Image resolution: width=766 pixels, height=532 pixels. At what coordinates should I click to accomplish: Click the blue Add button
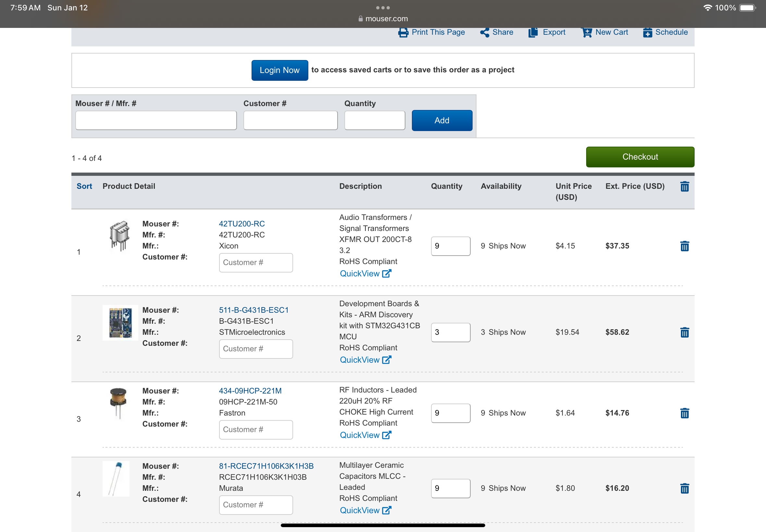442,120
